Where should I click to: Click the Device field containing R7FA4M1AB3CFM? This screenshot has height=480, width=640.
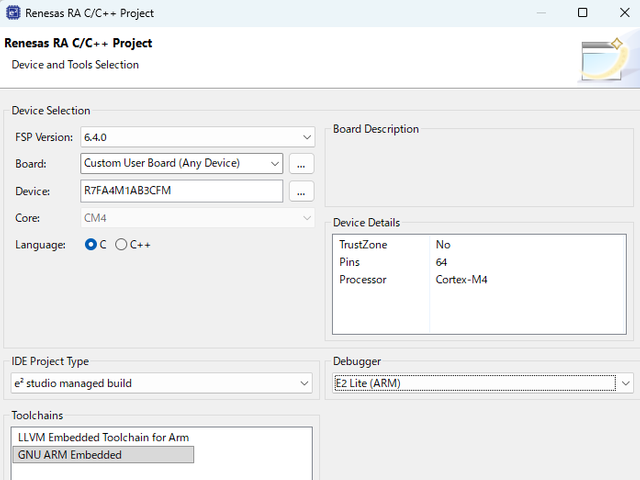coord(182,191)
